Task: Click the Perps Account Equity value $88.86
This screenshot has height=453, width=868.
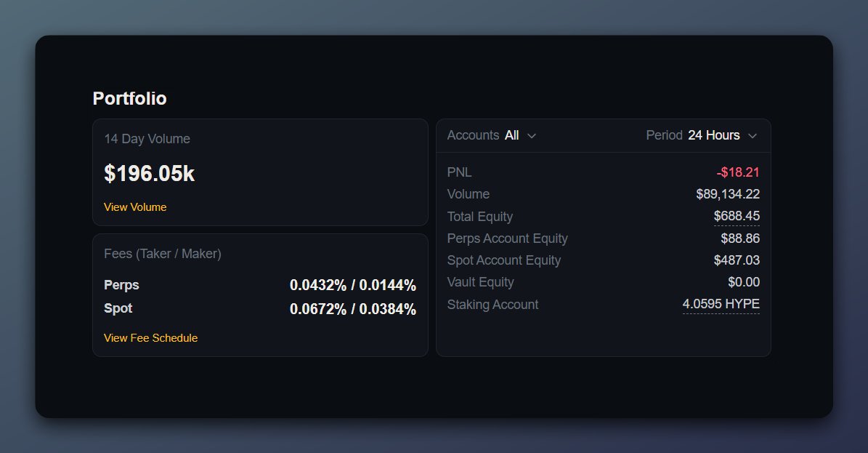Action: click(x=740, y=238)
